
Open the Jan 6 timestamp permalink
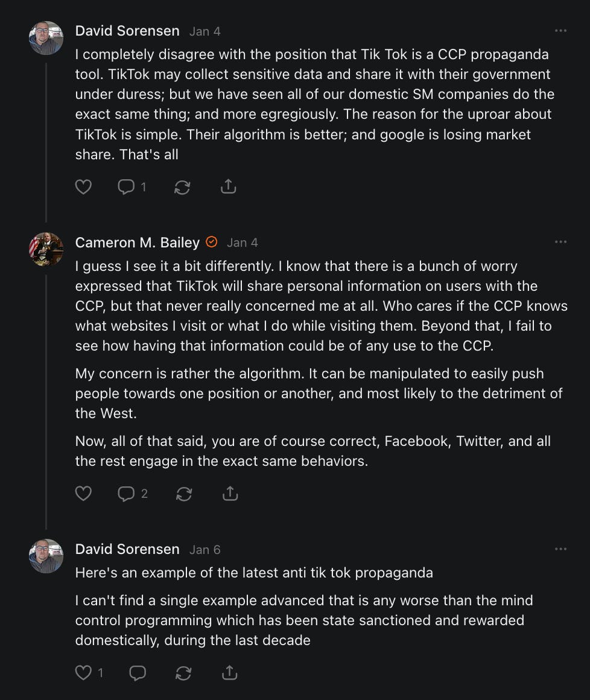(205, 550)
